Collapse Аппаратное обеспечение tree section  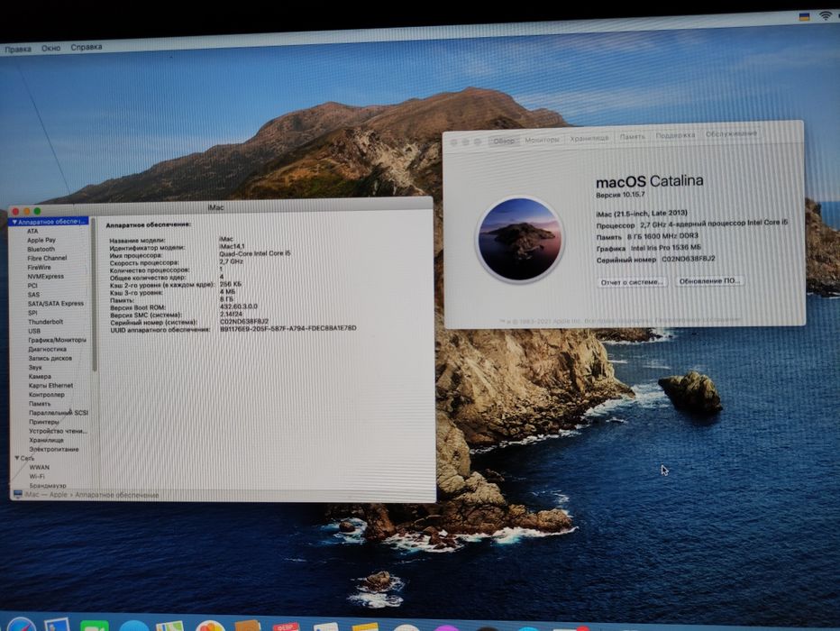click(15, 222)
